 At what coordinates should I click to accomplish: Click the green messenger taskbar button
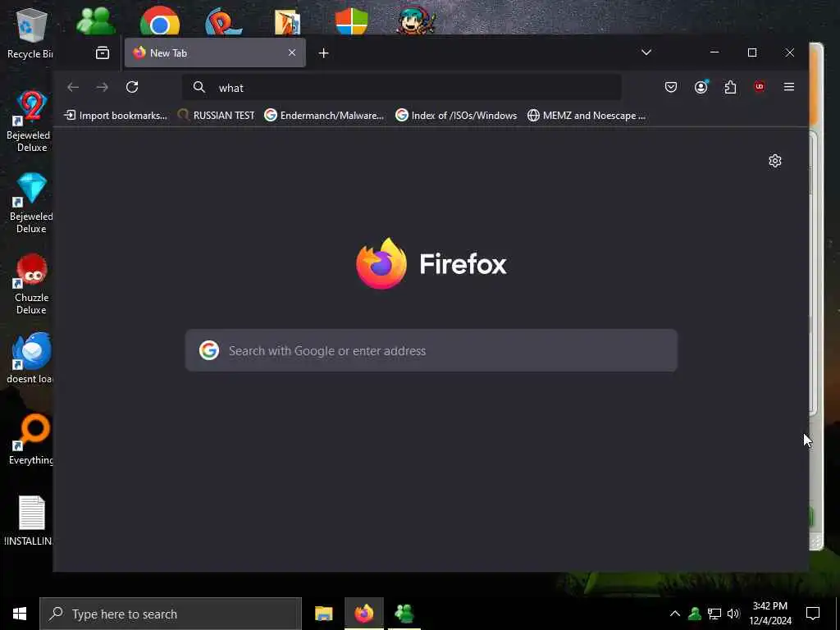(x=404, y=614)
